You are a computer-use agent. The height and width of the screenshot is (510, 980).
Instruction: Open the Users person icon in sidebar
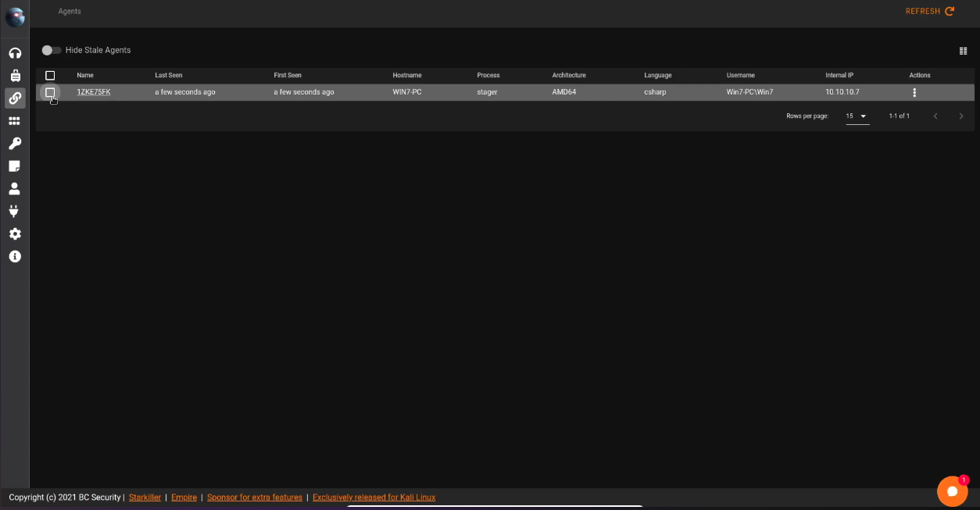15,189
